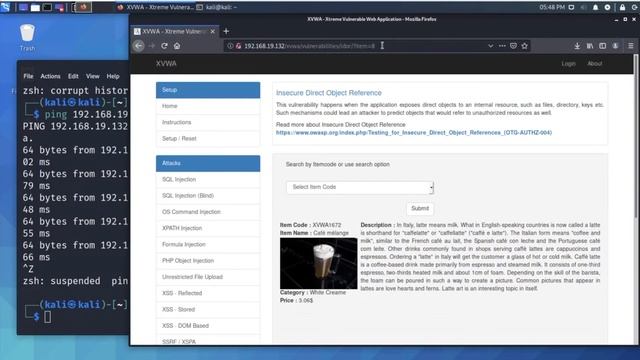This screenshot has height=360, width=640.
Task: Click the About link in navbar
Action: click(594, 64)
